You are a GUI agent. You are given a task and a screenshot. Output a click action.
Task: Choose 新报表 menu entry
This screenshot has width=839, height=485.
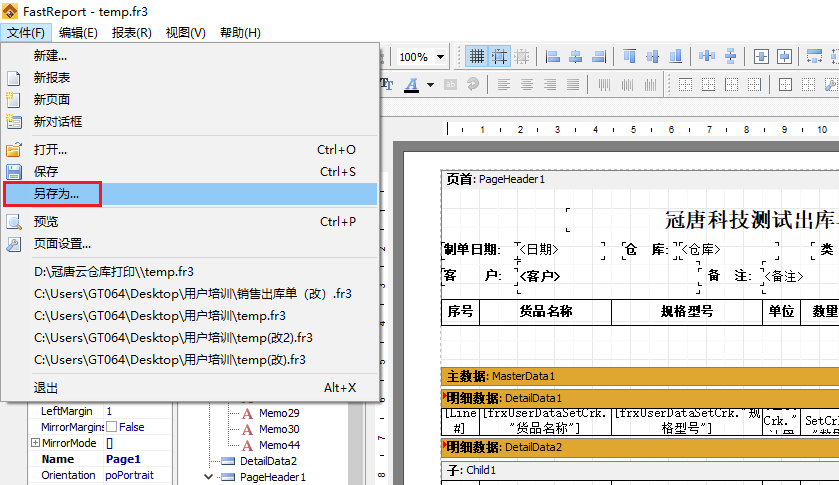click(x=190, y=78)
